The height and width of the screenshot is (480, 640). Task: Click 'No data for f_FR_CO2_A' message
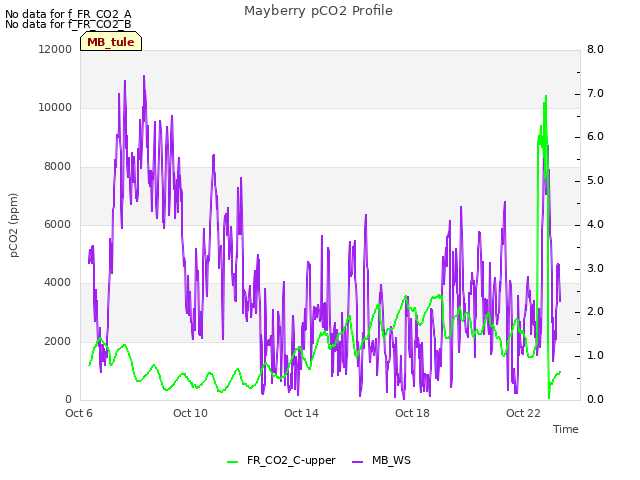(x=68, y=14)
